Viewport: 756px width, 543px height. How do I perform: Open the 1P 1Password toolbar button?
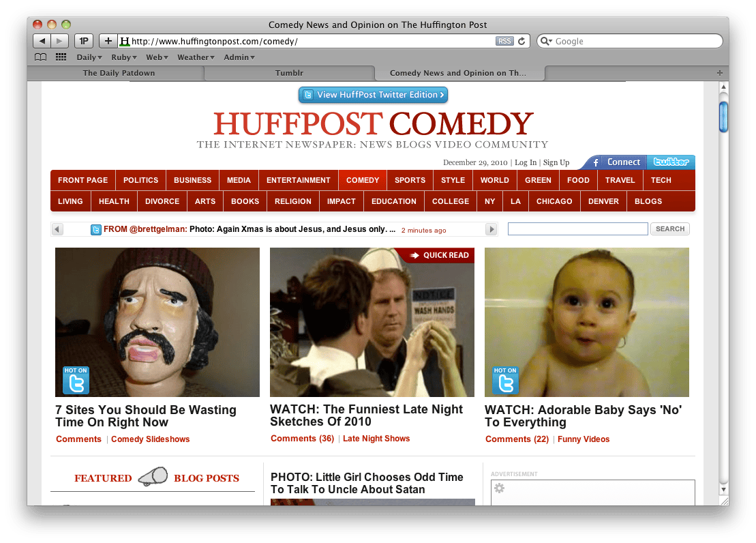[x=83, y=41]
